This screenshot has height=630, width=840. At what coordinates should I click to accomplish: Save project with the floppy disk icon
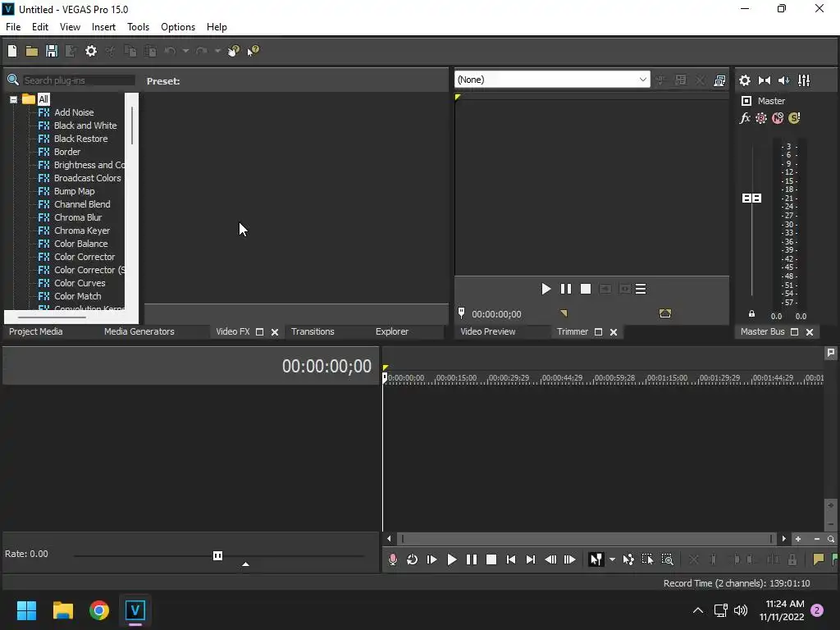[52, 51]
